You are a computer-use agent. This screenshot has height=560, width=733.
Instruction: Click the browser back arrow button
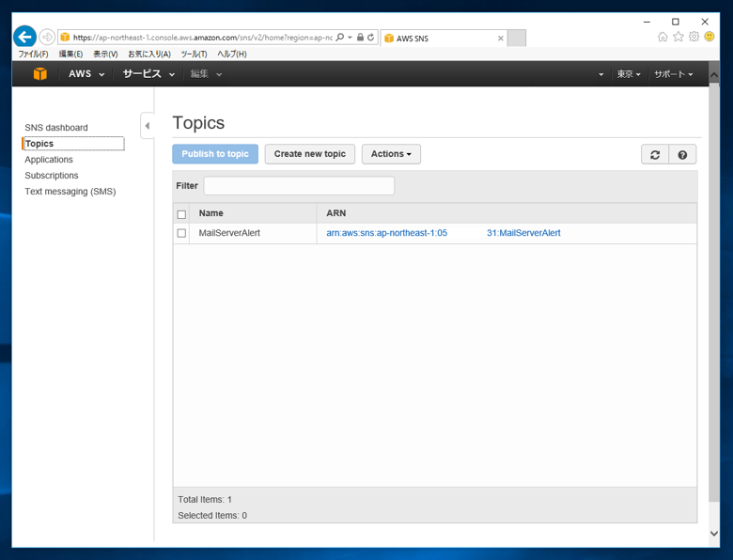tap(24, 37)
